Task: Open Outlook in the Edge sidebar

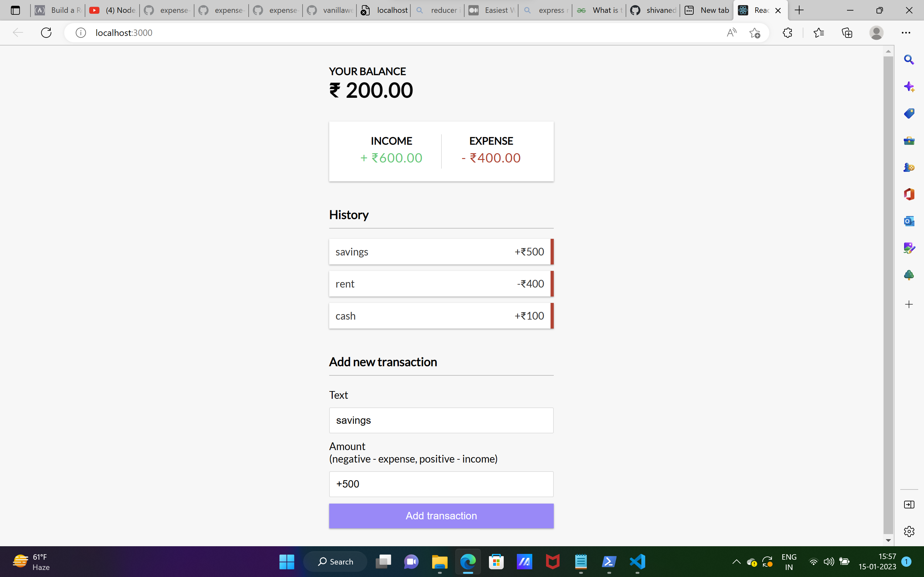Action: (909, 221)
